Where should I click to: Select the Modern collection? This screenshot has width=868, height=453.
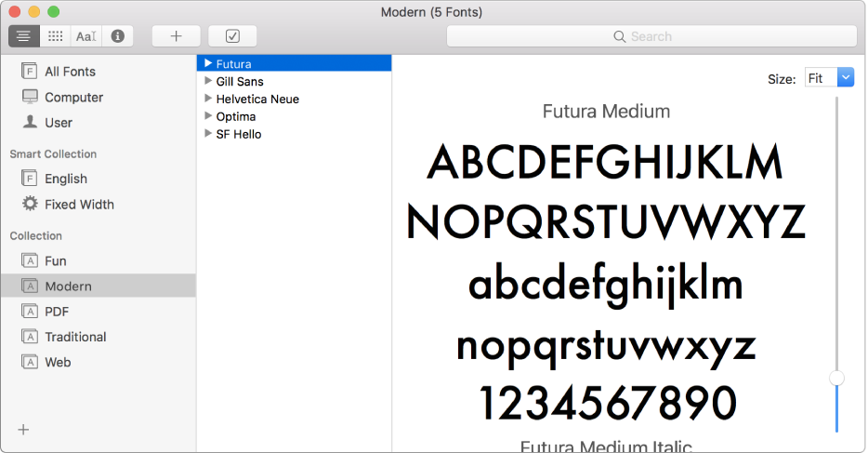coord(98,286)
